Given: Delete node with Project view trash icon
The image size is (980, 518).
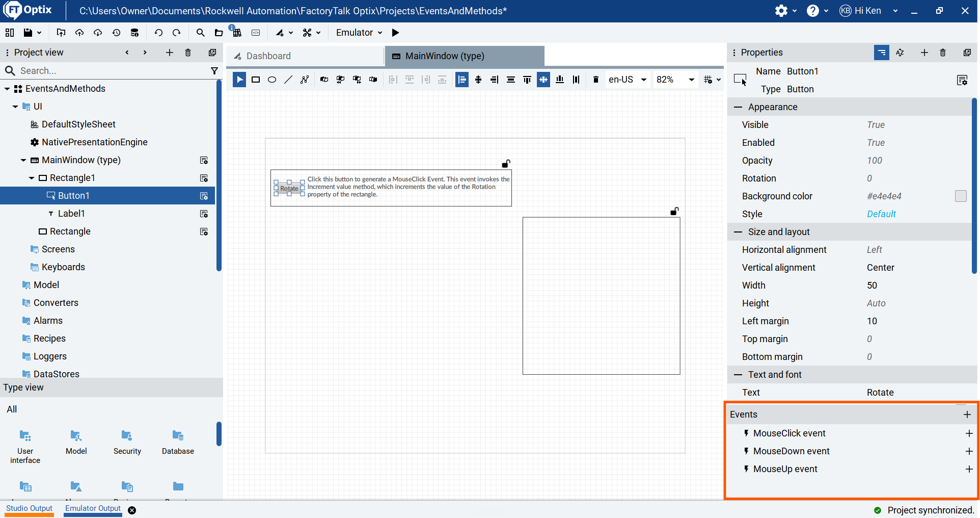Looking at the screenshot, I should pos(188,53).
